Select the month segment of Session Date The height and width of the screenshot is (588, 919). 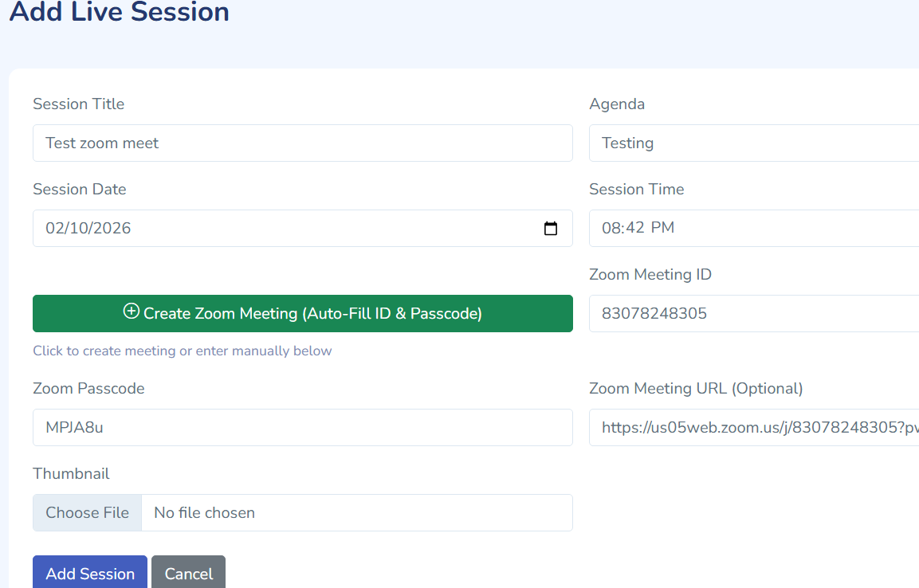point(54,229)
